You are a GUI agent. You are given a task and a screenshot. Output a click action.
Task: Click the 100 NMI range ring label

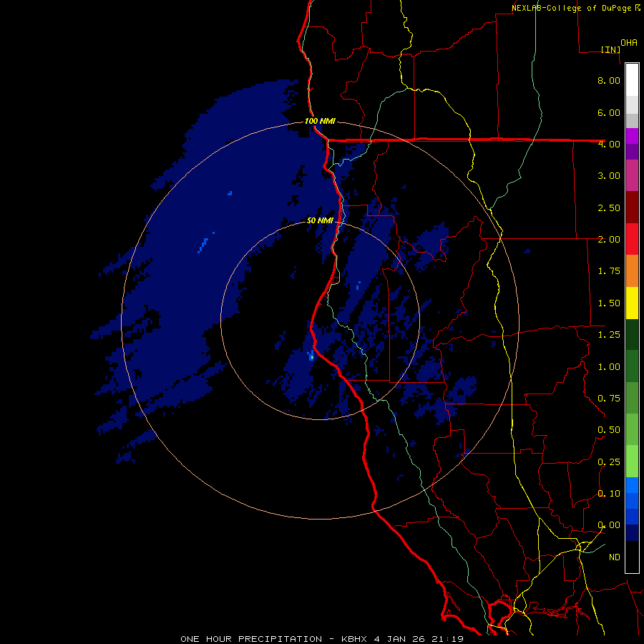pos(320,121)
